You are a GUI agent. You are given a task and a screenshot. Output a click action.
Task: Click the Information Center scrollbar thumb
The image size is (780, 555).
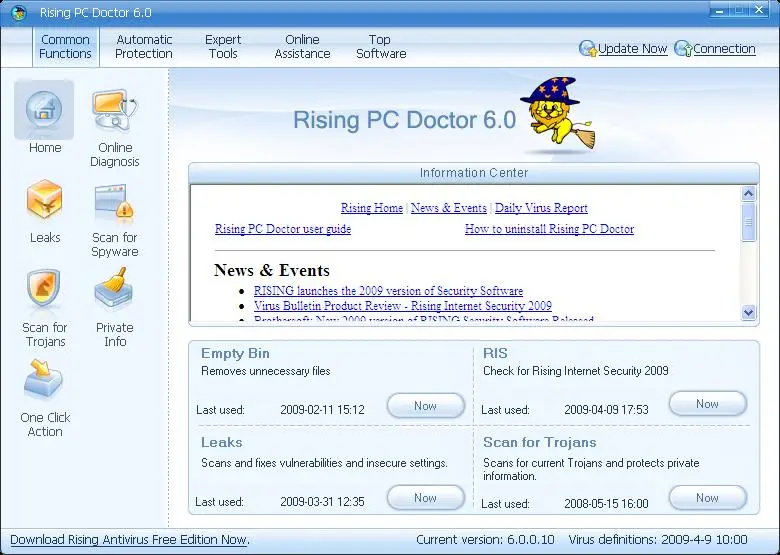(748, 222)
